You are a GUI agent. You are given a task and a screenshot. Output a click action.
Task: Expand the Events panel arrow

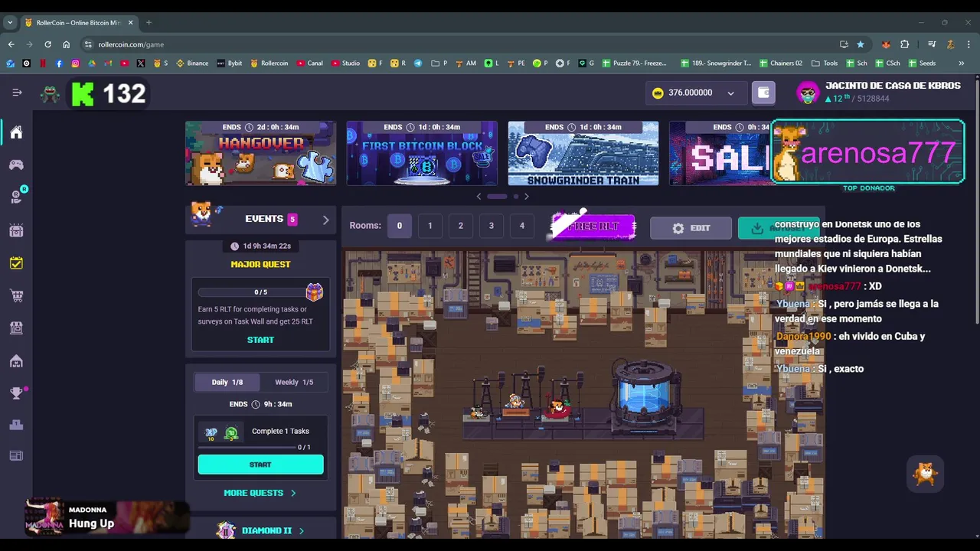click(x=325, y=220)
